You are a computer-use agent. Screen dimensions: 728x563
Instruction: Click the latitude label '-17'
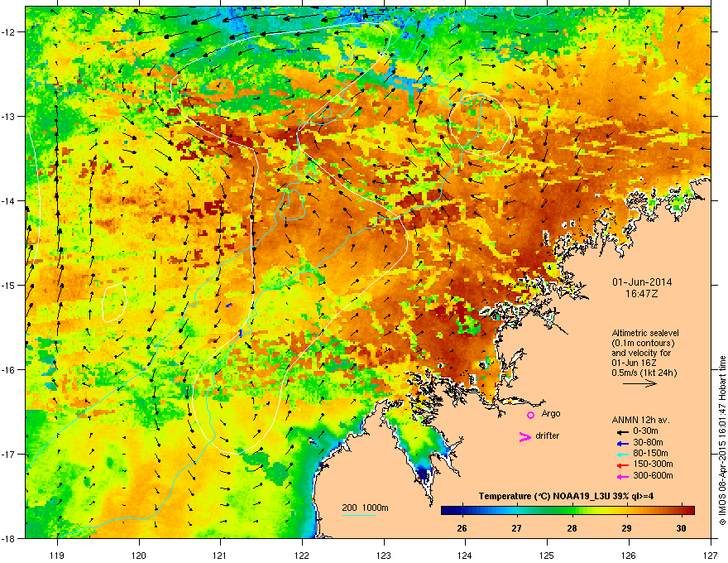[x=8, y=454]
